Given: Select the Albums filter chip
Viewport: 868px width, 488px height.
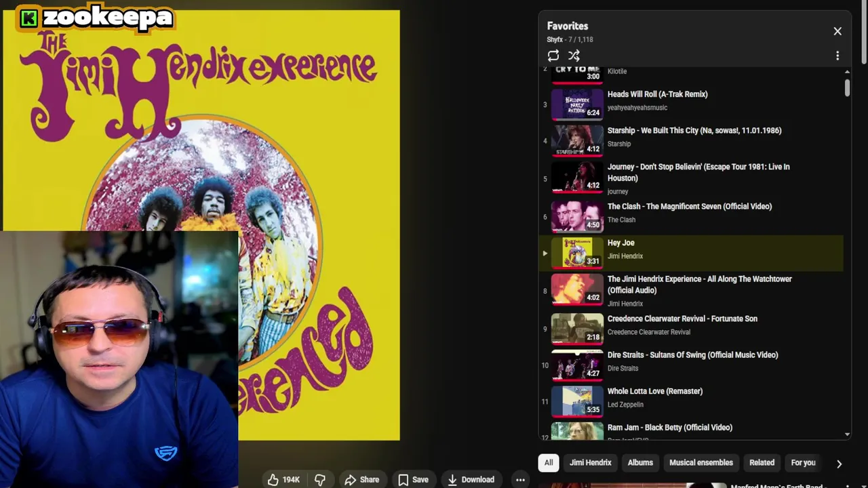Looking at the screenshot, I should (640, 462).
